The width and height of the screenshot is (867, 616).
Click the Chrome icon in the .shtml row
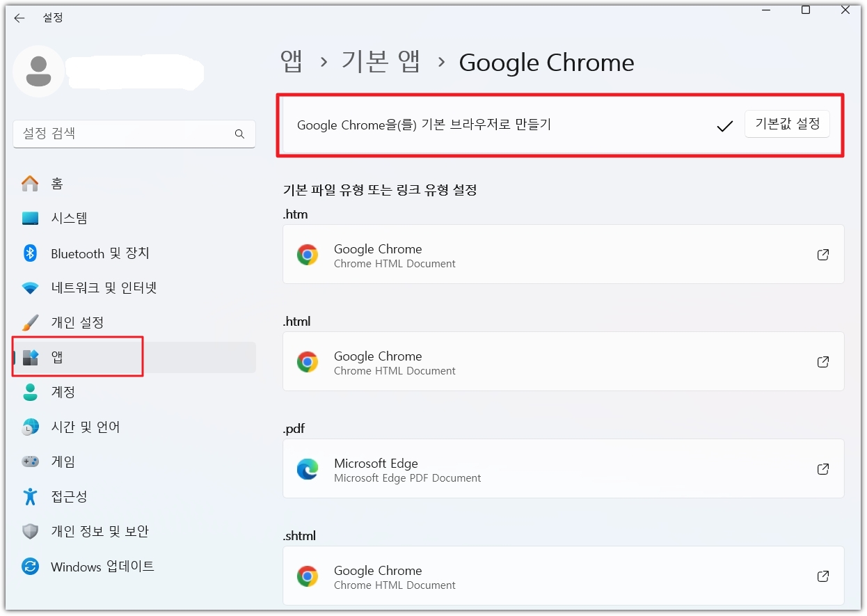308,576
